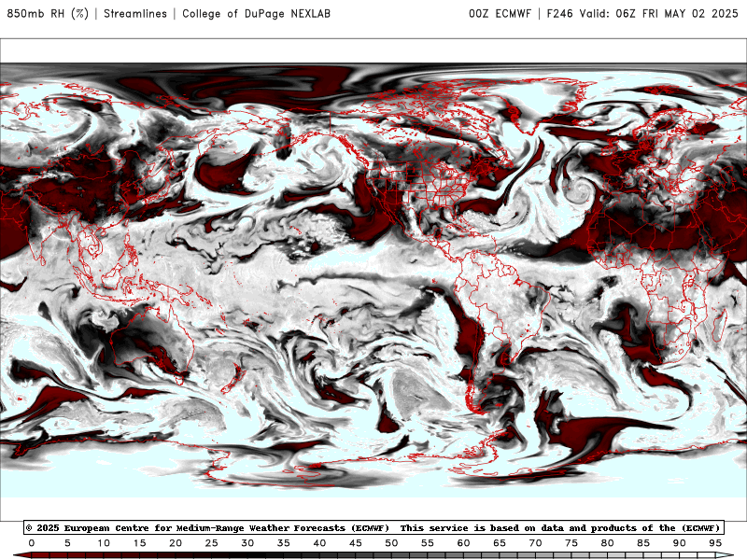The image size is (747, 560).
Task: Click the "40" value on the color scale
Action: (319, 543)
